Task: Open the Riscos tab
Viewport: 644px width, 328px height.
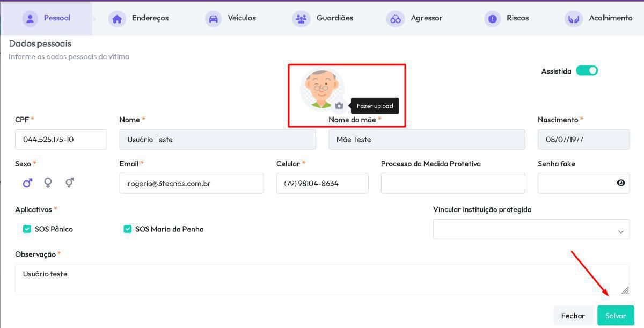Action: pos(506,18)
